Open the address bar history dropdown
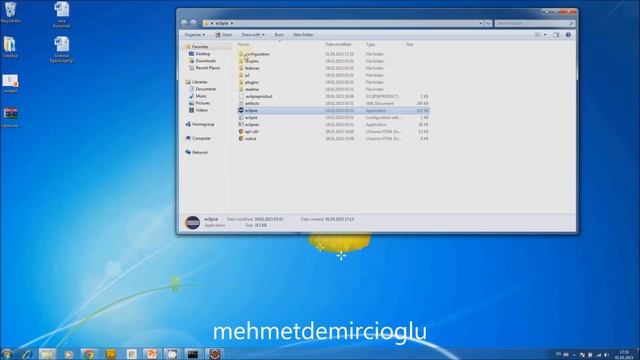Image resolution: width=640 pixels, height=360 pixels. point(480,23)
